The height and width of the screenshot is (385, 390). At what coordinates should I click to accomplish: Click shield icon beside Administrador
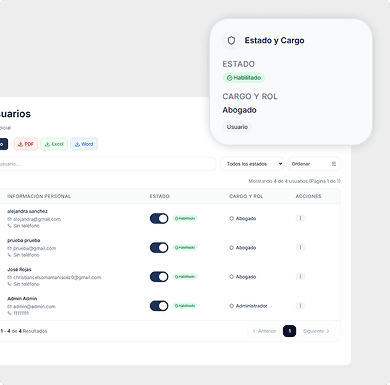(231, 306)
